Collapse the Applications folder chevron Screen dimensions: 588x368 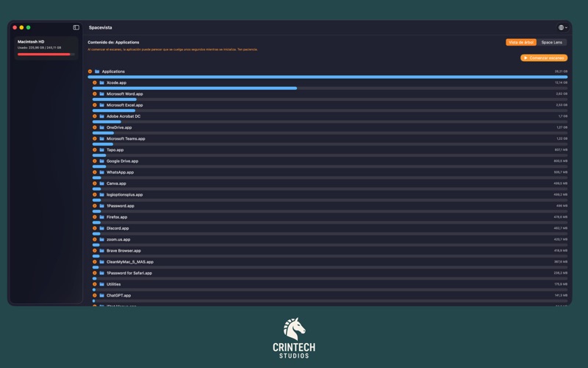tap(90, 71)
